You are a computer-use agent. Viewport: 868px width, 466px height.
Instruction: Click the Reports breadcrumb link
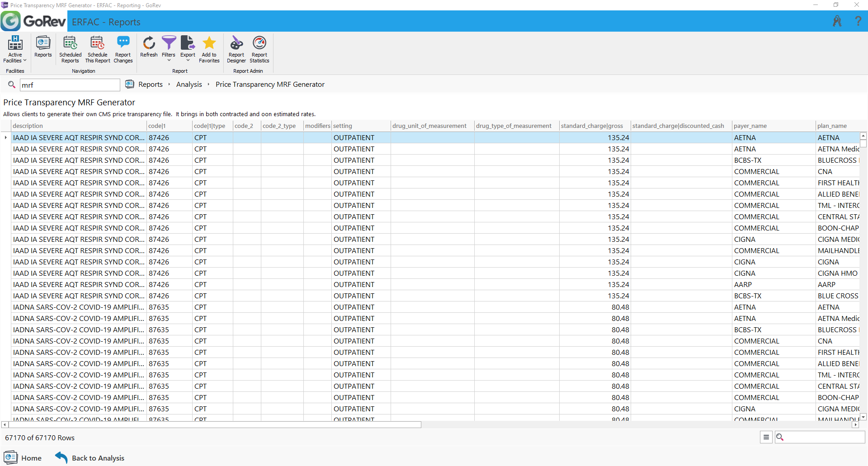coord(151,85)
